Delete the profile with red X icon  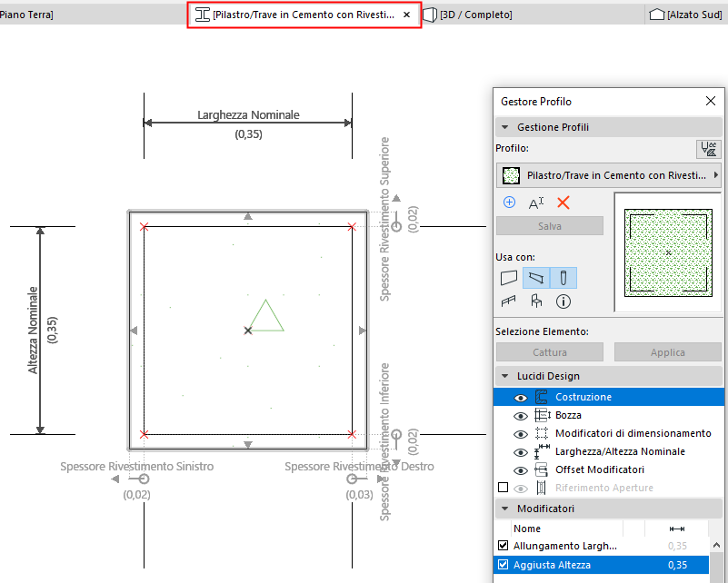click(x=563, y=203)
